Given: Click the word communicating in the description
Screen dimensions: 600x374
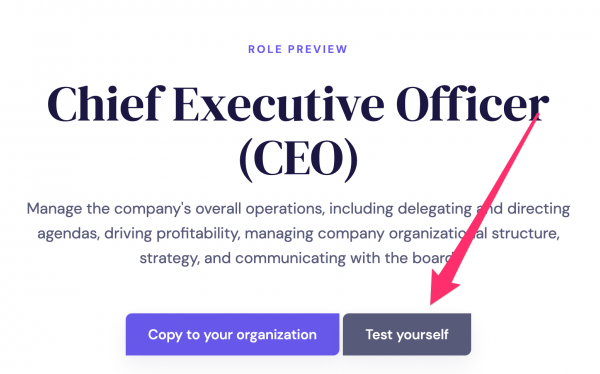Looking at the screenshot, I should pyautogui.click(x=290, y=258).
